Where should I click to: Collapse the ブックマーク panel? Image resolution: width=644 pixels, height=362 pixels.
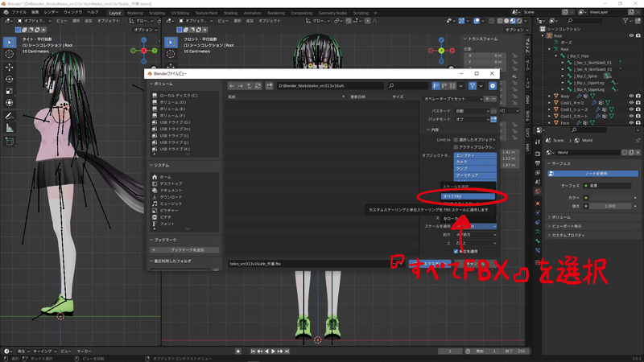pyautogui.click(x=151, y=240)
